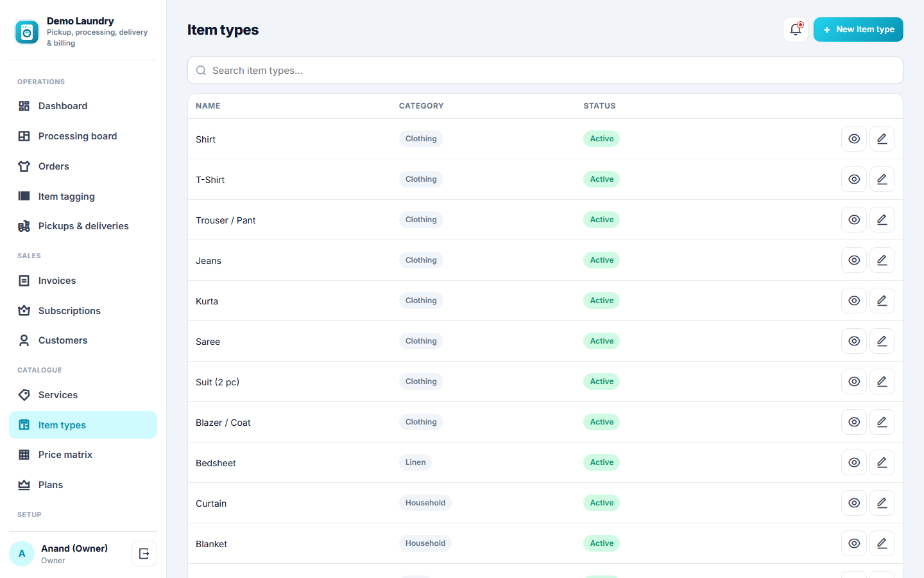View the Shirt item type
The width and height of the screenshot is (924, 578).
854,139
